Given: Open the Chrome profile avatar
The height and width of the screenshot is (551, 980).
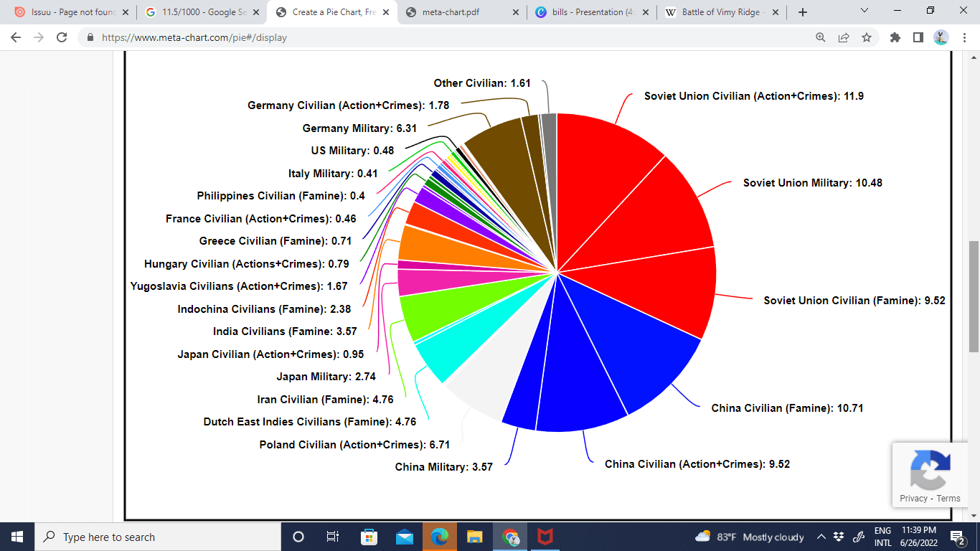Looking at the screenshot, I should point(941,37).
